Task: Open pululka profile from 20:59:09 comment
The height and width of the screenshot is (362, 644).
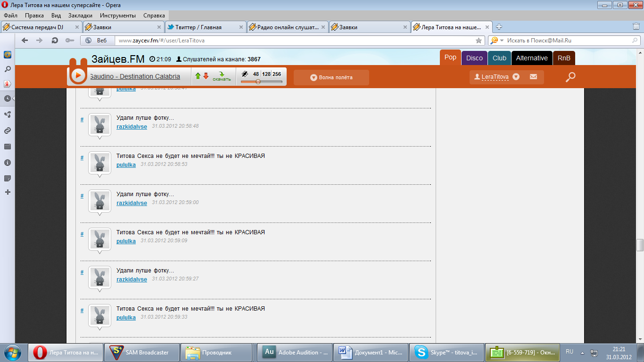Action: 126,241
